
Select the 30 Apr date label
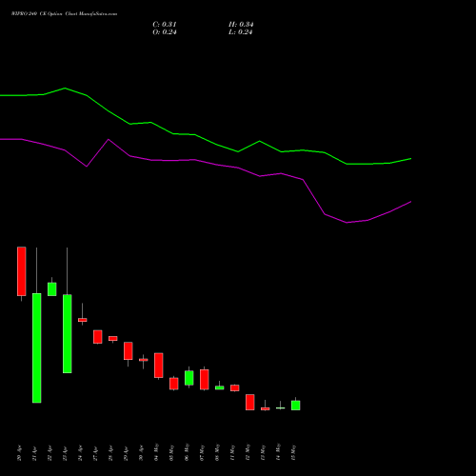point(142,453)
